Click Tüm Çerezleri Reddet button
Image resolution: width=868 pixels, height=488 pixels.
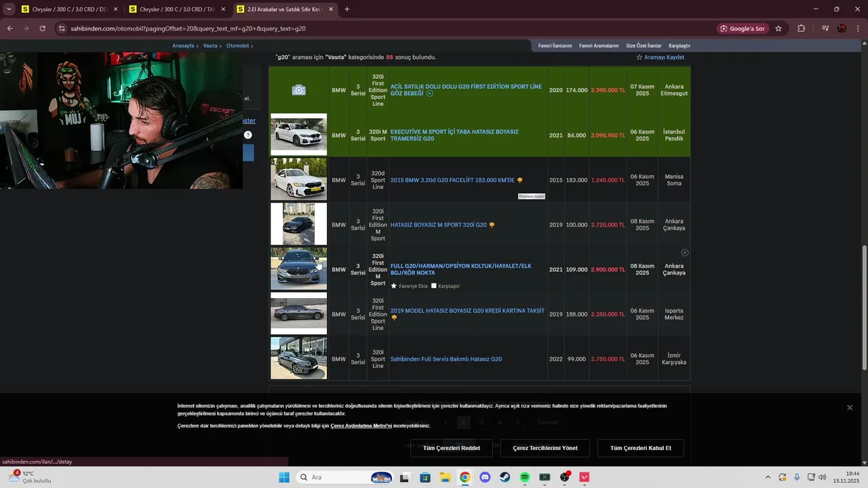click(452, 448)
